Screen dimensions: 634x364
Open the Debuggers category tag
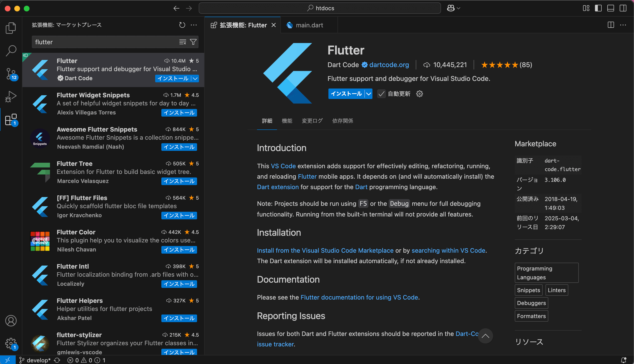(531, 303)
